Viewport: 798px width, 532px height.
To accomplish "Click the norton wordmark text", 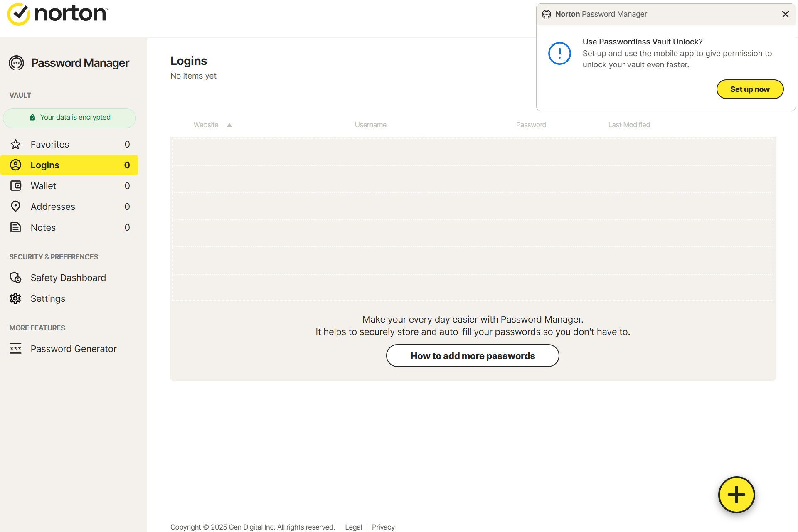I will pyautogui.click(x=71, y=13).
